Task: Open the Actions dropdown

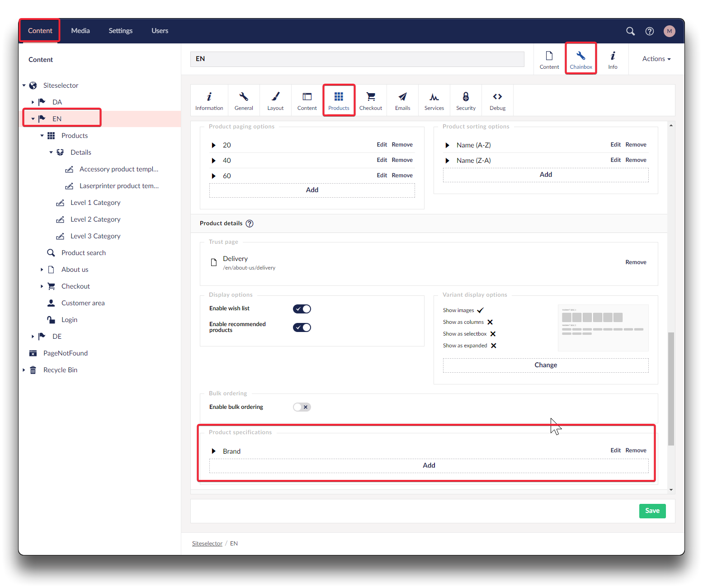Action: coord(656,59)
